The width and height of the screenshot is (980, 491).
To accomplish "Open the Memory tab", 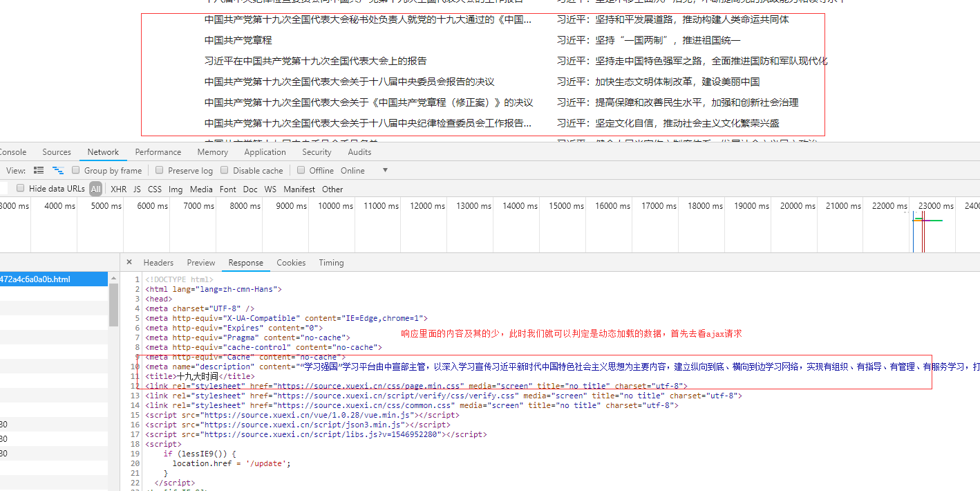I will point(213,152).
